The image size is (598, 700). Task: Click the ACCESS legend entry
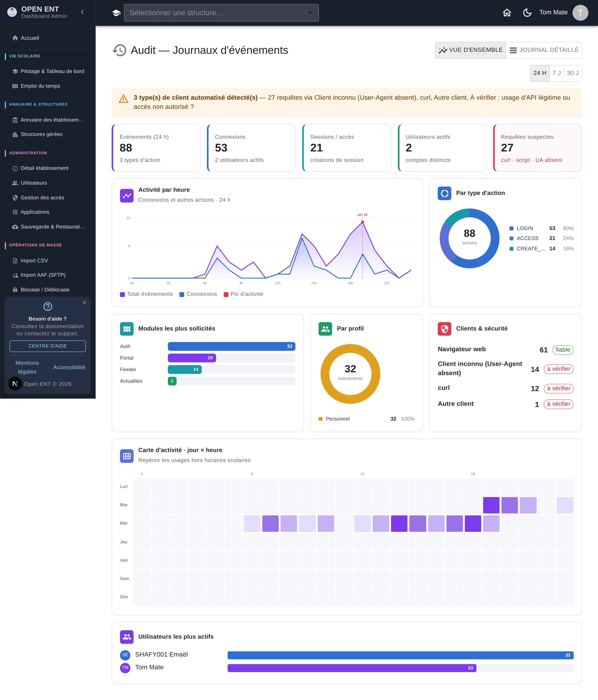(541, 238)
